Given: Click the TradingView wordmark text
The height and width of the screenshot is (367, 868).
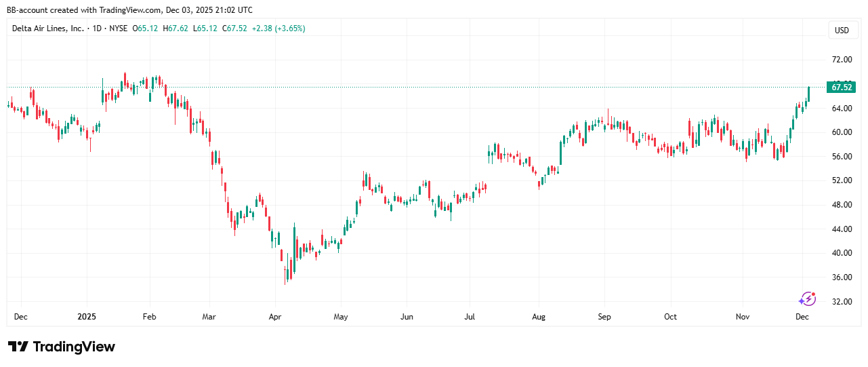Looking at the screenshot, I should (x=74, y=347).
